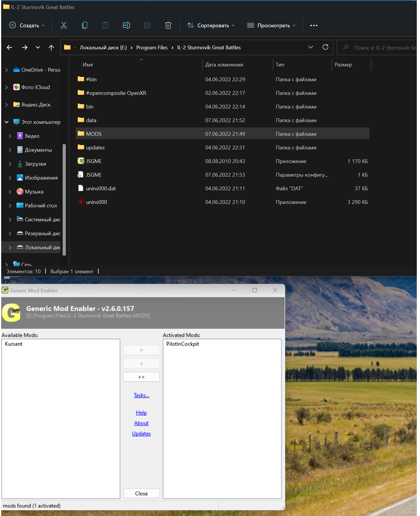Image resolution: width=420 pixels, height=516 pixels.
Task: Click the Delete trash icon
Action: pyautogui.click(x=168, y=26)
